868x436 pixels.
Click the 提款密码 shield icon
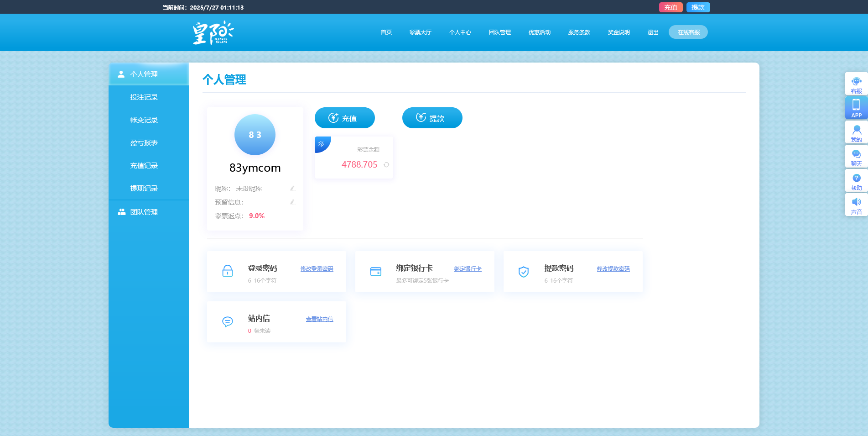point(524,272)
